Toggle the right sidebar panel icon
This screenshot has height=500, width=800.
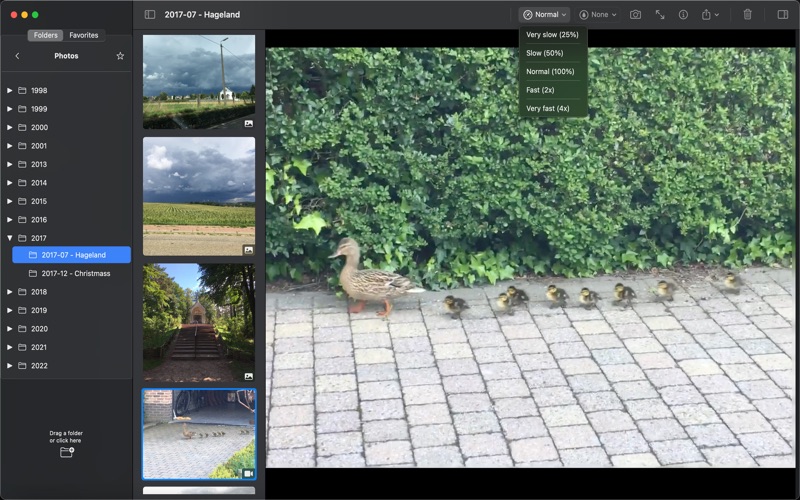pyautogui.click(x=783, y=15)
